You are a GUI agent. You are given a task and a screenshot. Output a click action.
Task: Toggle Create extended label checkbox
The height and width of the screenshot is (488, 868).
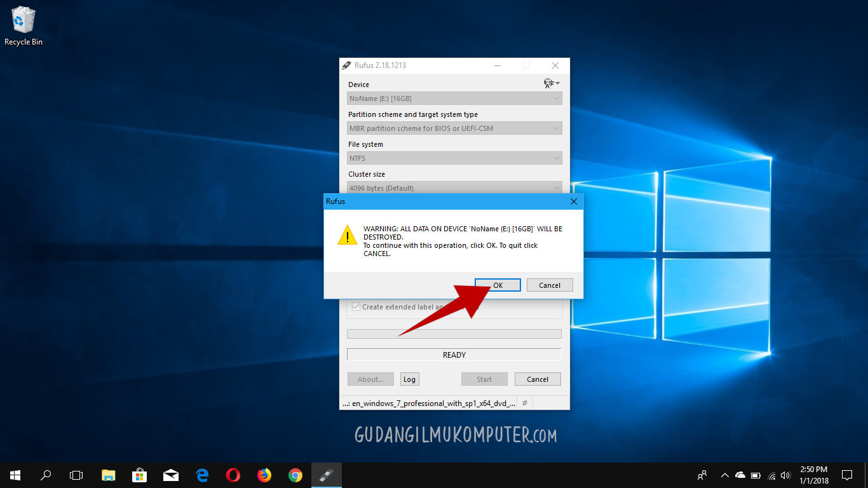coord(356,307)
